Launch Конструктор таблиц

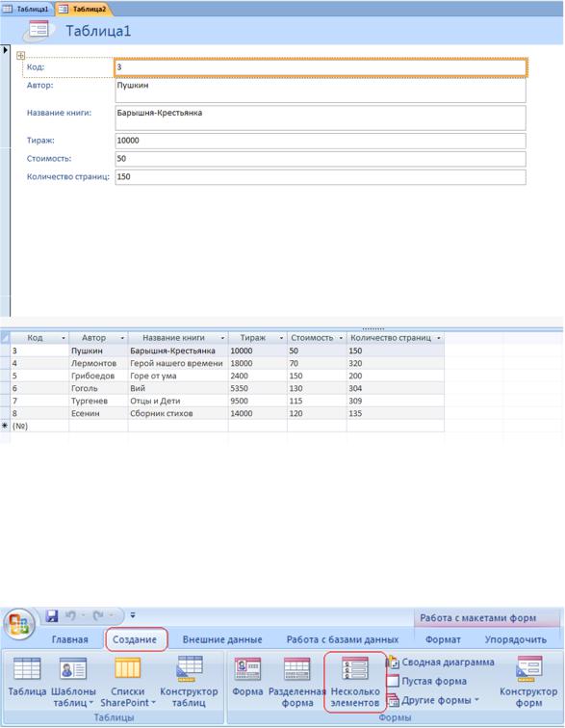[189, 682]
